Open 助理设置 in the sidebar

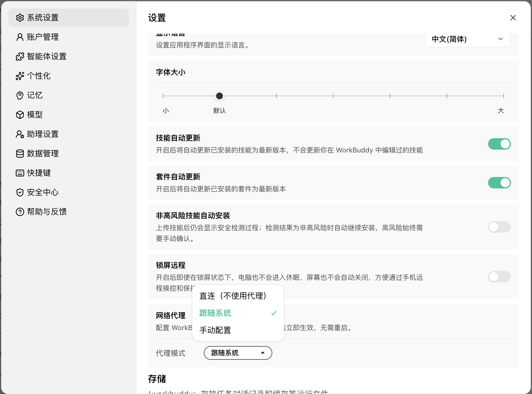tap(69, 134)
